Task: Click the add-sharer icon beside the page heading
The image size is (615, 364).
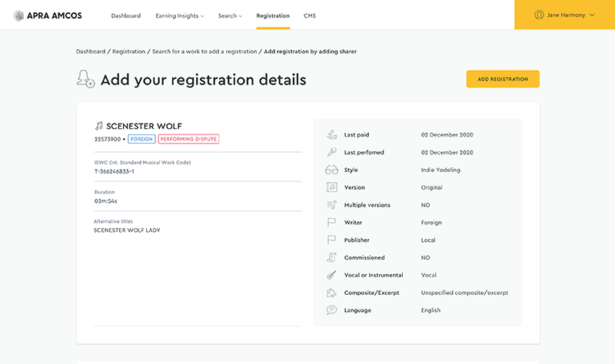Action: [x=85, y=79]
